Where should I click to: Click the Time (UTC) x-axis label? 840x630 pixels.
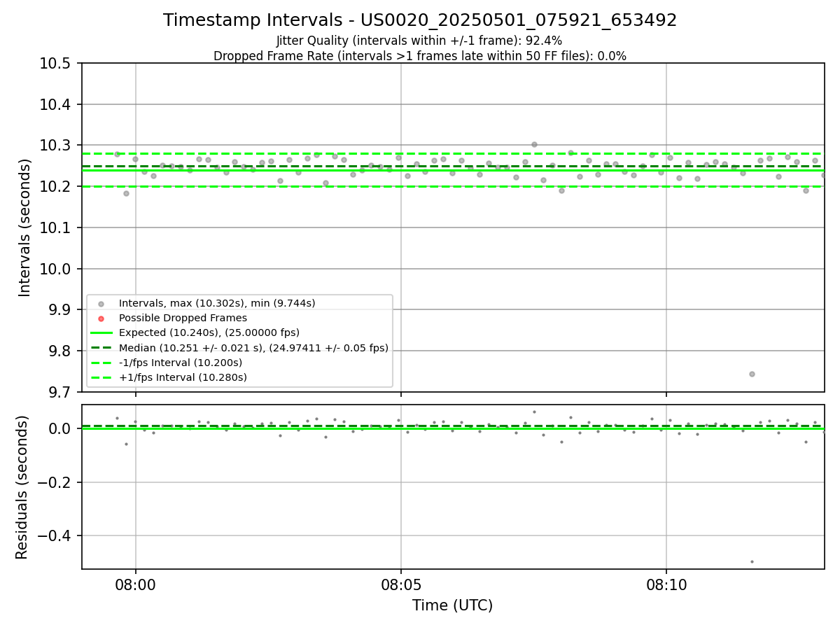coord(452,605)
